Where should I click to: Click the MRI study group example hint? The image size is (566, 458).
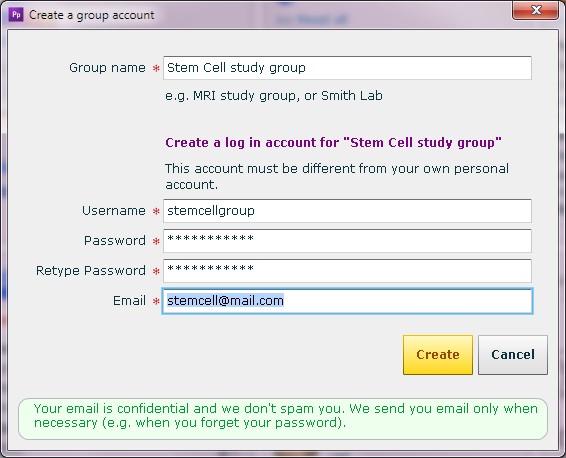pyautogui.click(x=274, y=96)
